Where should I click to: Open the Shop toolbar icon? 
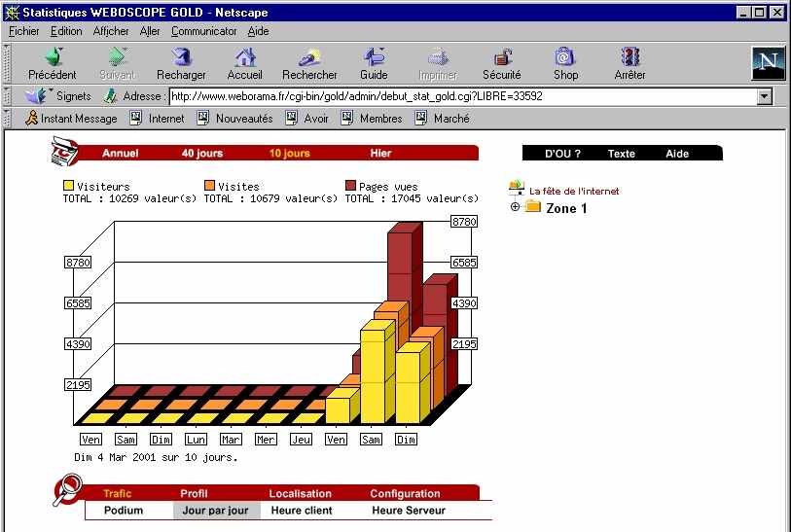(565, 64)
